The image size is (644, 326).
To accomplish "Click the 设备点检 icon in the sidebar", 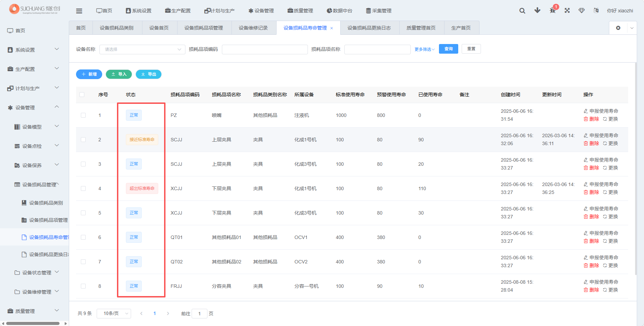I will pos(17,146).
